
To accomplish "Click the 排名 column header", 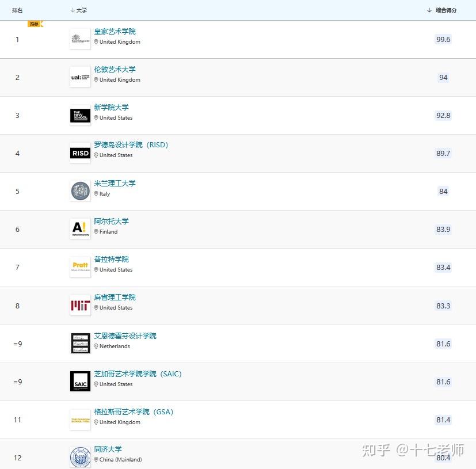I will (17, 10).
